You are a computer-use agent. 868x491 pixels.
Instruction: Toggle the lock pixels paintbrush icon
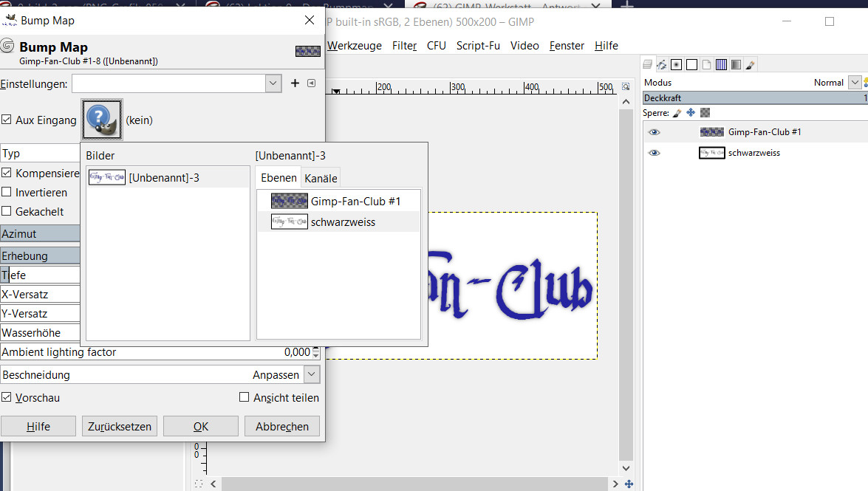pyautogui.click(x=677, y=113)
